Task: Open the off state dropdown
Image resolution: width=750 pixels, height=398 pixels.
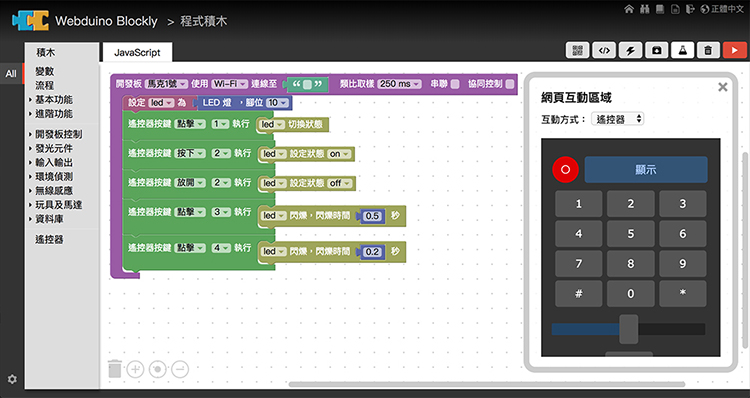Action: 341,183
